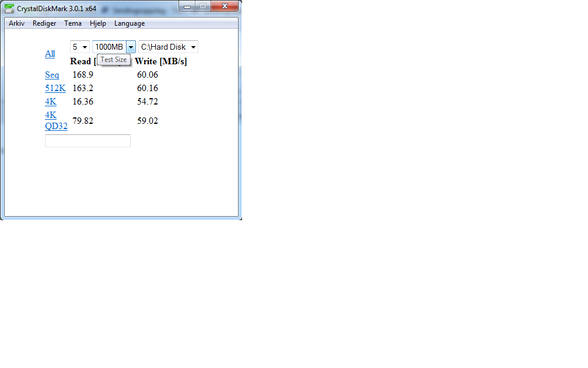Open the Hjelp menu
The image size is (588, 368).
98,23
